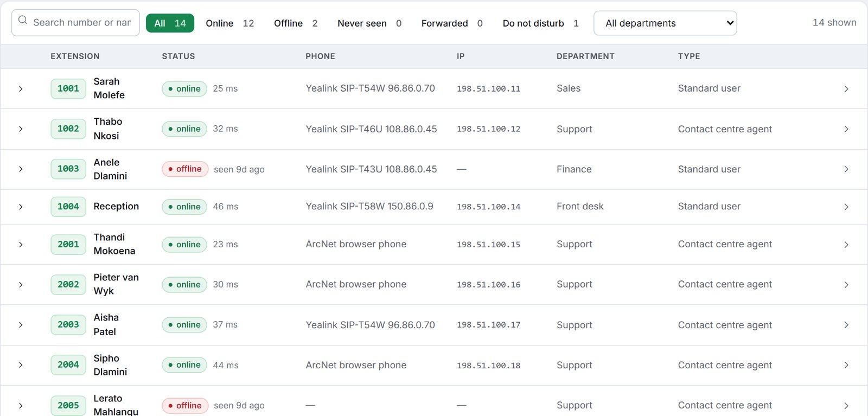The width and height of the screenshot is (868, 416).
Task: Filter by Online extensions
Action: 230,23
